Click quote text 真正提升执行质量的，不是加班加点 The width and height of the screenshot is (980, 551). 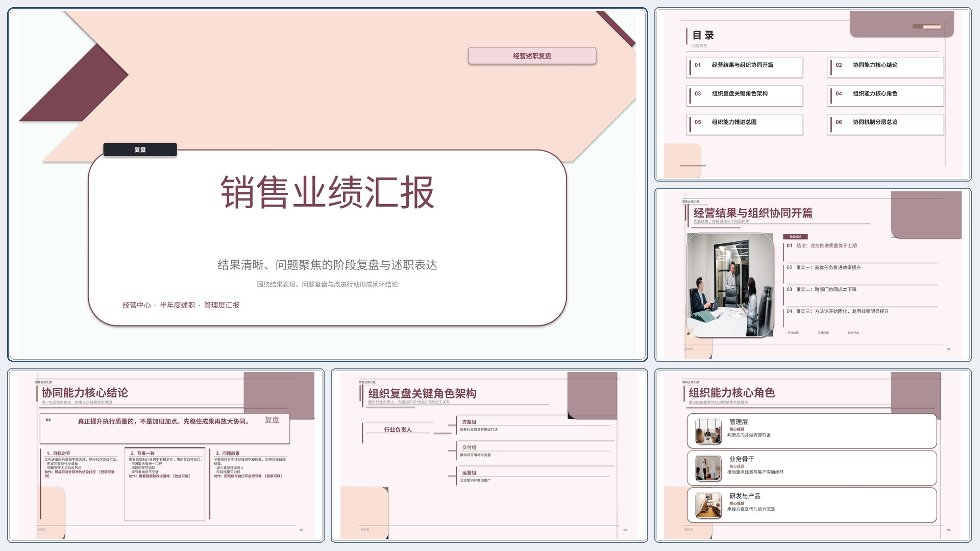pyautogui.click(x=163, y=421)
